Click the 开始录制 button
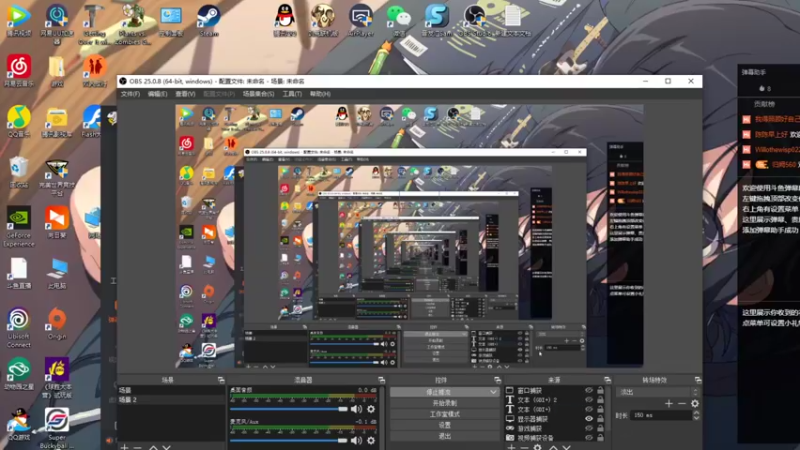The height and width of the screenshot is (450, 800). pos(444,403)
